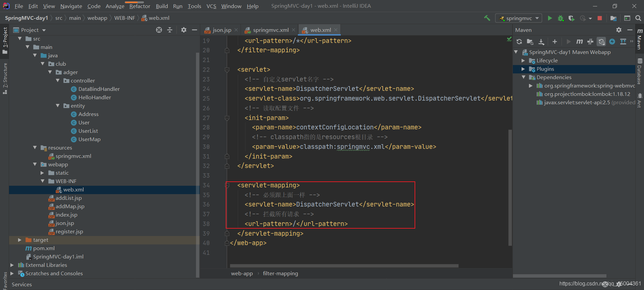Viewport: 644px width, 290px height.
Task: Click web-app in editor bottom breadcrumb
Action: point(242,274)
